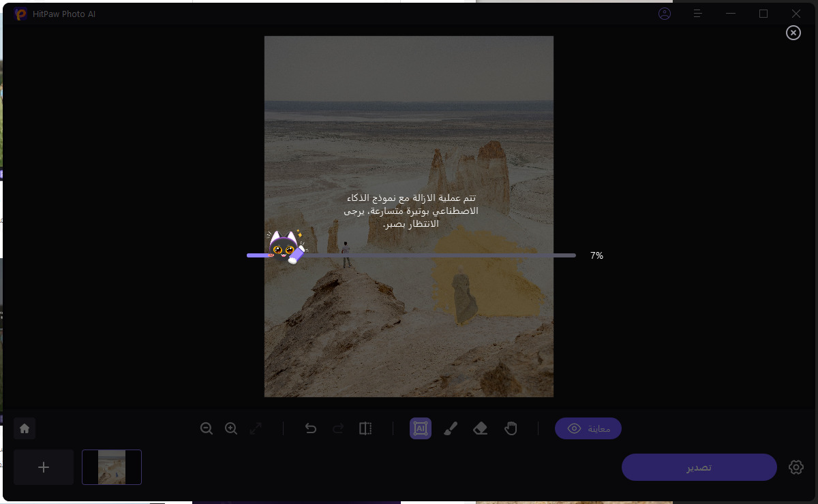Toggle the معاينة preview button

pos(588,428)
